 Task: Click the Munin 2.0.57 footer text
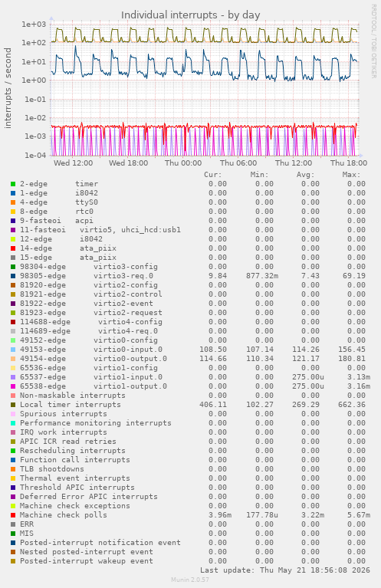(x=190, y=580)
